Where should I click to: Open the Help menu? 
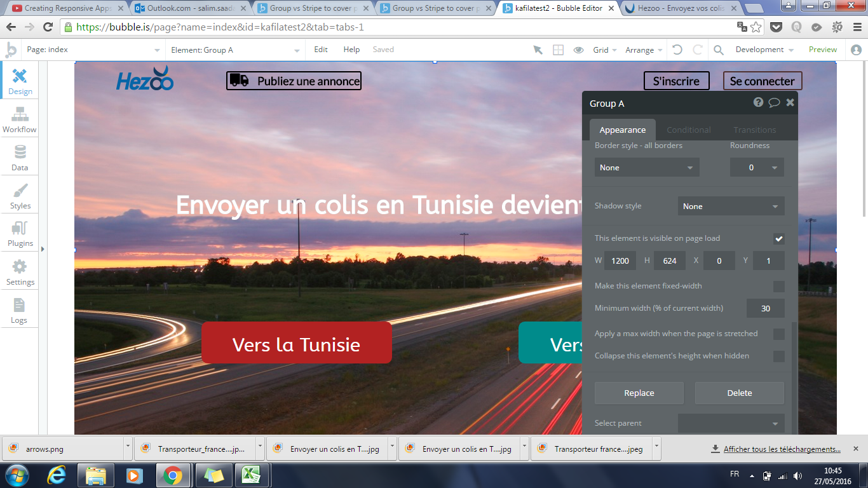(x=351, y=50)
